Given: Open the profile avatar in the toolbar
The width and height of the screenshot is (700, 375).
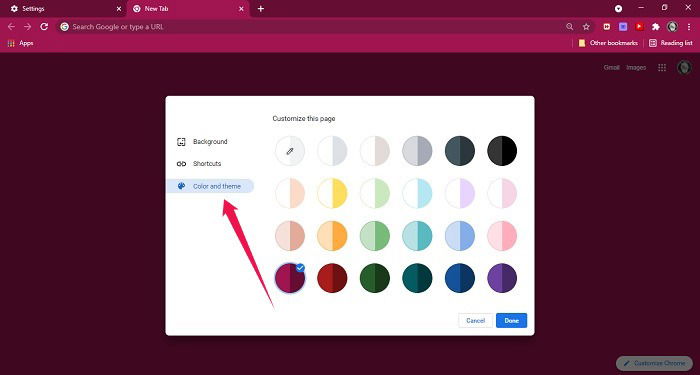Looking at the screenshot, I should [x=672, y=27].
